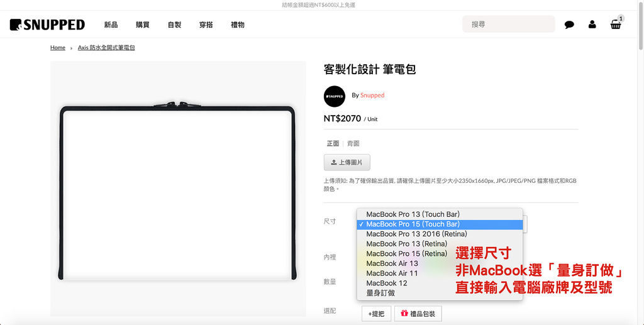Open the 購買 menu
Image resolution: width=644 pixels, height=325 pixels.
pos(143,25)
